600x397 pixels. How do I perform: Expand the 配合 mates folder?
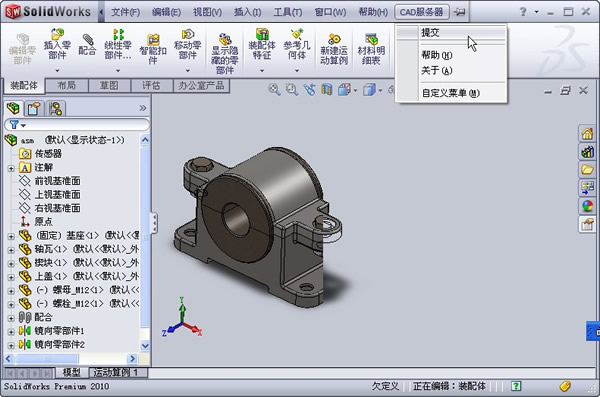pos(11,318)
